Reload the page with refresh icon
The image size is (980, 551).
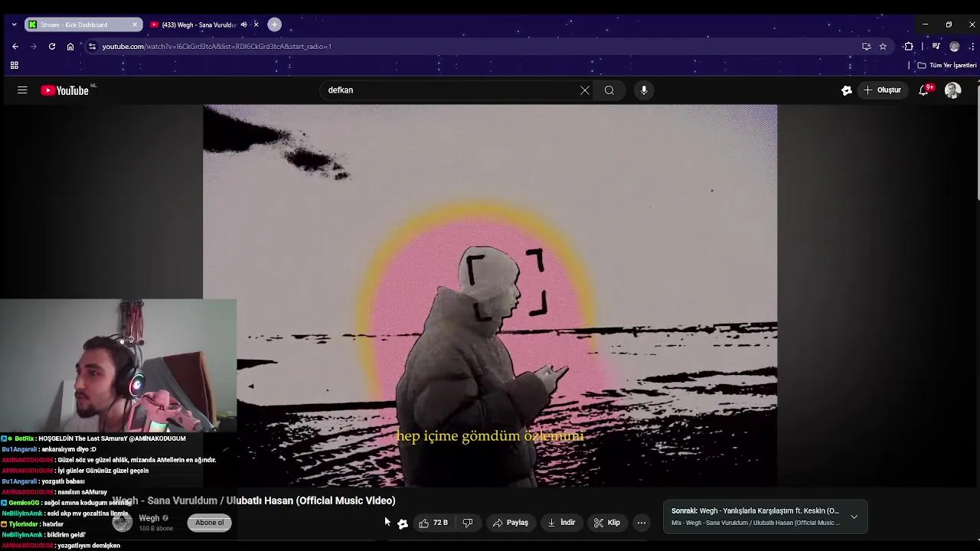pyautogui.click(x=52, y=47)
